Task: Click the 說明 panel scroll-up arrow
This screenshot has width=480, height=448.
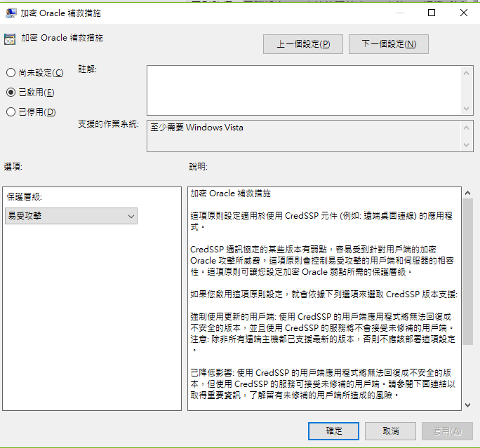Action: pyautogui.click(x=467, y=193)
